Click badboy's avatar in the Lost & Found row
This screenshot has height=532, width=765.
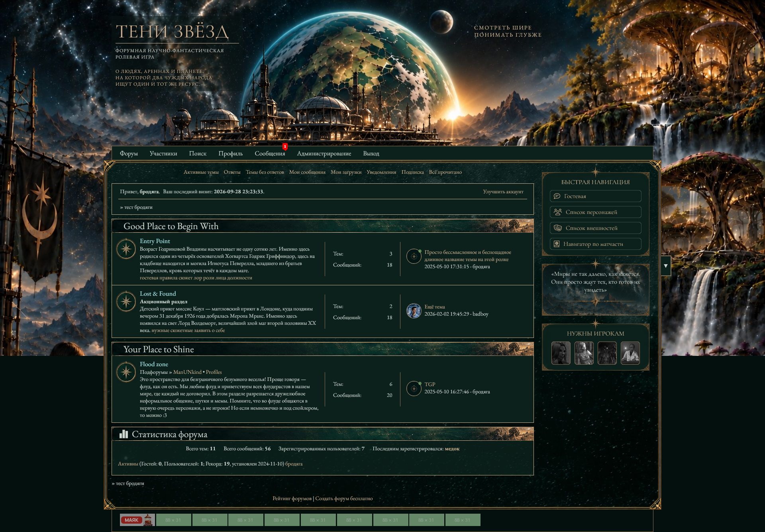[414, 311]
